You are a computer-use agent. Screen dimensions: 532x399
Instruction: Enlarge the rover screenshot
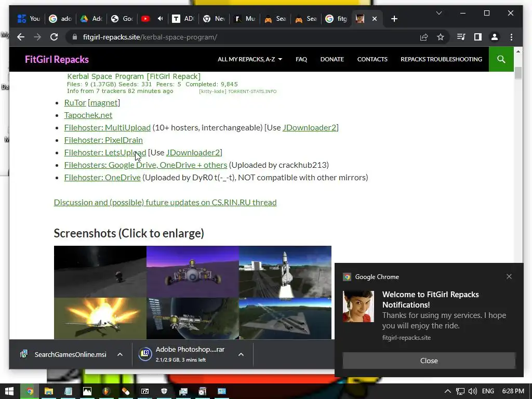click(193, 271)
